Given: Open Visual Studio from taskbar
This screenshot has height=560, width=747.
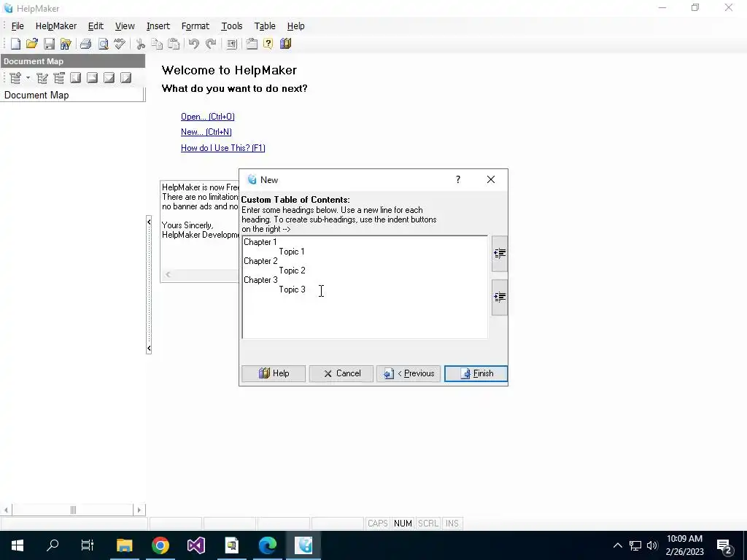Looking at the screenshot, I should pyautogui.click(x=196, y=545).
